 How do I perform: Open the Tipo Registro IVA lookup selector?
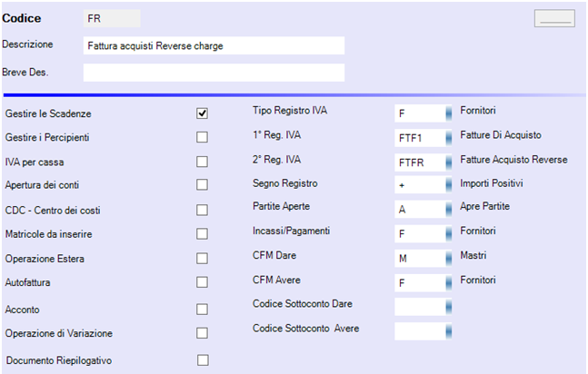click(449, 113)
